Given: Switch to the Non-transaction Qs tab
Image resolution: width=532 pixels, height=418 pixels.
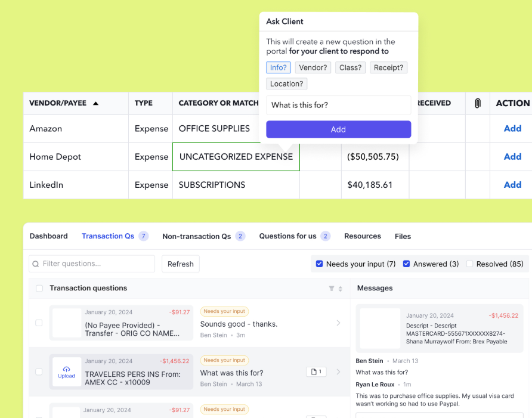Looking at the screenshot, I should click(196, 236).
